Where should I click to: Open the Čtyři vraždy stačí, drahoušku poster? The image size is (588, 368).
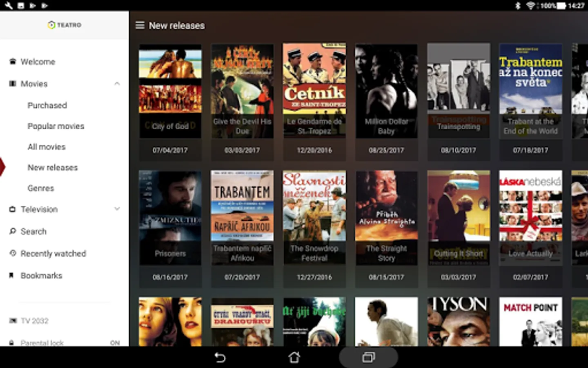[x=242, y=322]
